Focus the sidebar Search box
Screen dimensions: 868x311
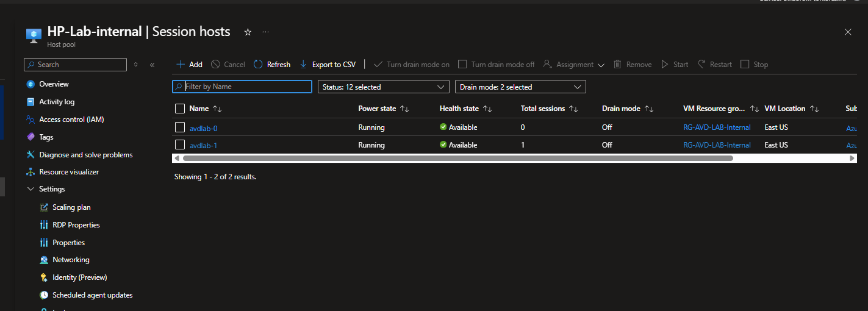click(x=75, y=65)
